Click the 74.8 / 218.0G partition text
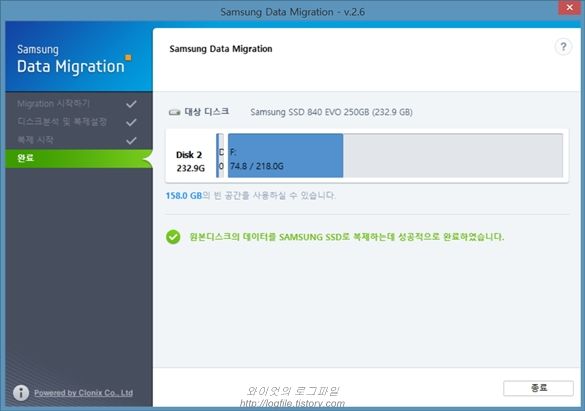The image size is (585, 411). coord(257,166)
